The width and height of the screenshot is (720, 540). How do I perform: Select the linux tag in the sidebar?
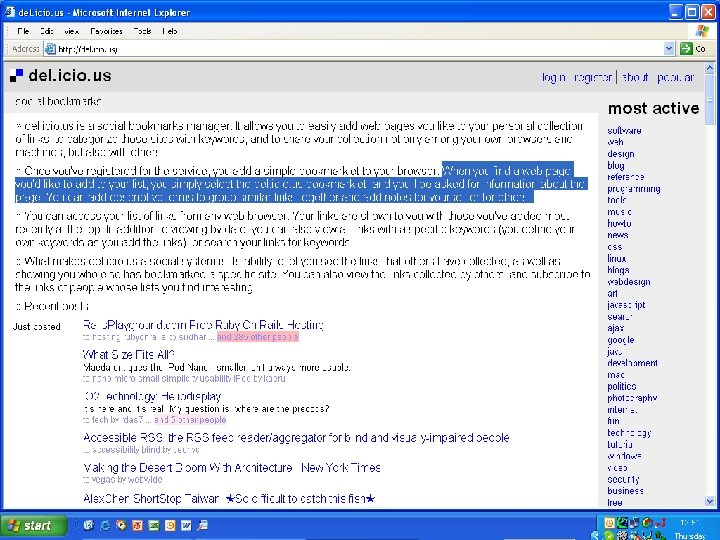point(617,259)
